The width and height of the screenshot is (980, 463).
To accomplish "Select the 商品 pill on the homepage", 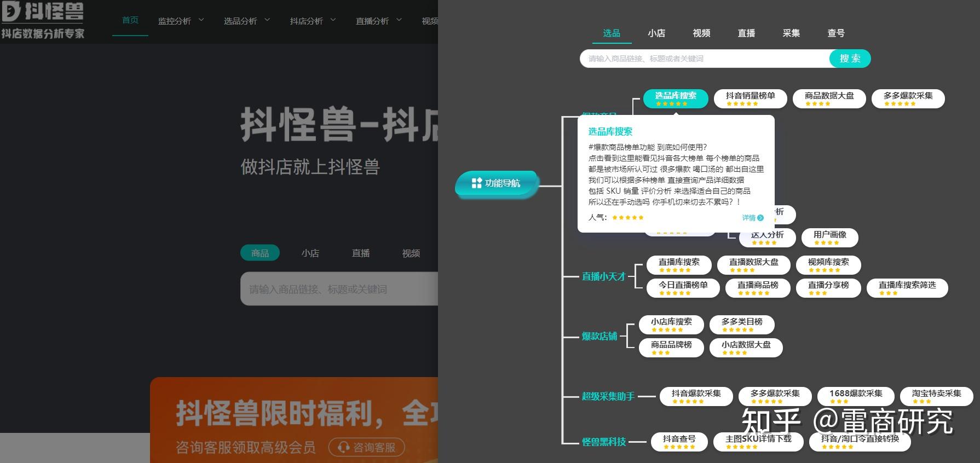I will (260, 253).
